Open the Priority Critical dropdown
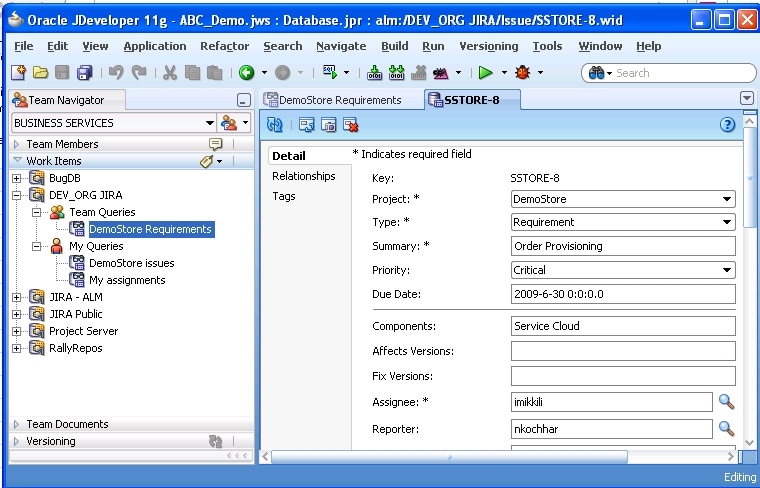This screenshot has width=760, height=488. tap(727, 270)
